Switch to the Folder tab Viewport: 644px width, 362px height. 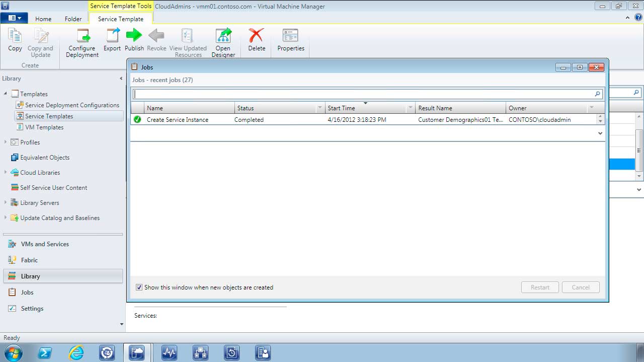pos(73,19)
